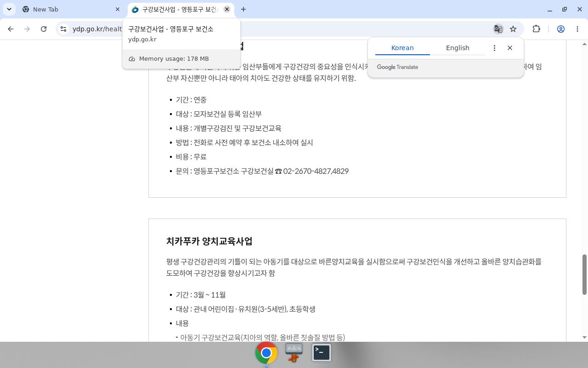View site information icon in address bar
The width and height of the screenshot is (588, 368).
click(63, 29)
